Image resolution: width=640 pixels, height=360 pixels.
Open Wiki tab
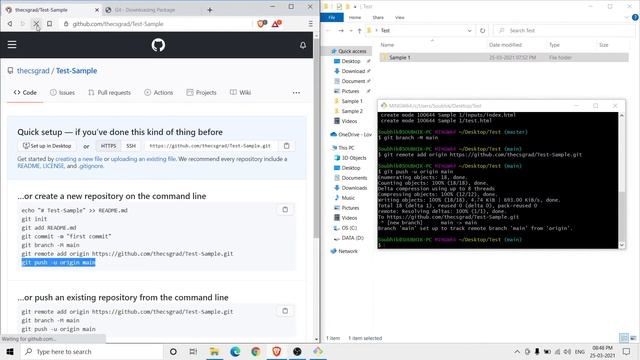240,93
